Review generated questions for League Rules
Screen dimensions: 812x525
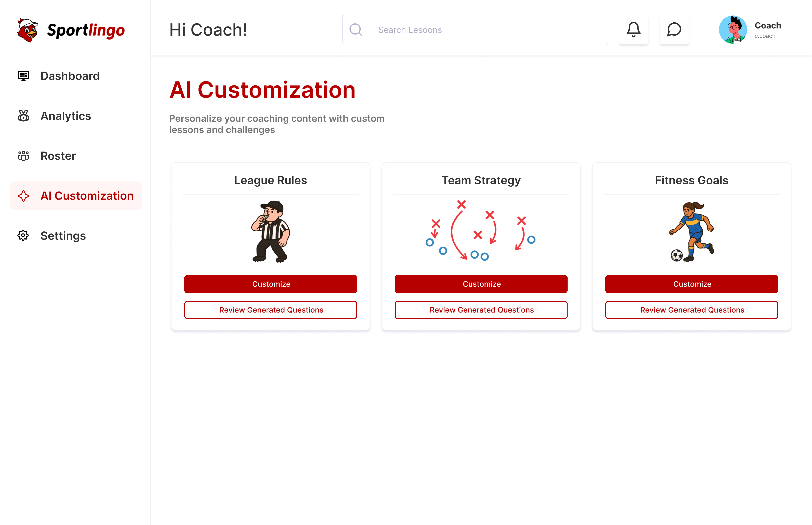[x=271, y=310]
